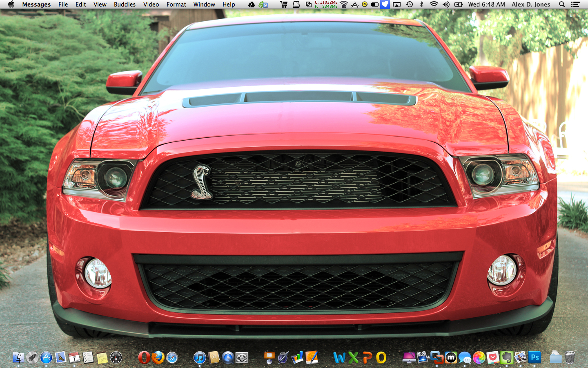Open System Preferences gear icon
Image resolution: width=588 pixels, height=368 pixels.
click(x=242, y=358)
